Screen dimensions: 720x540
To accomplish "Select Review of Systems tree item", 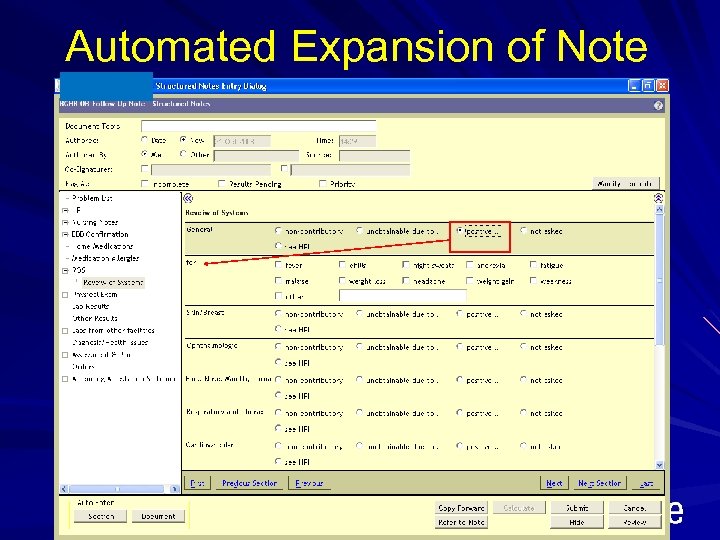I will (x=113, y=282).
